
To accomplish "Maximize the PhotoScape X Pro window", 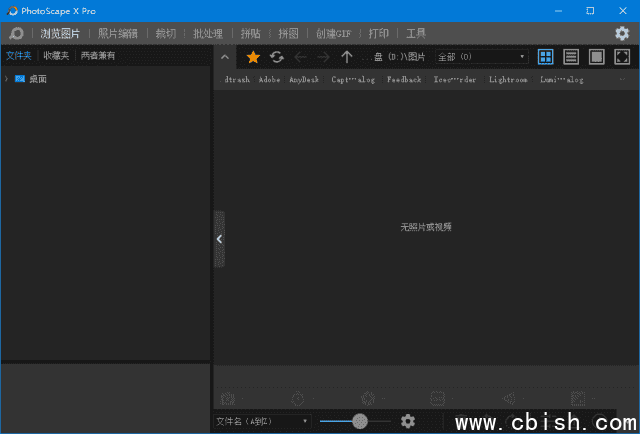I will click(x=590, y=11).
